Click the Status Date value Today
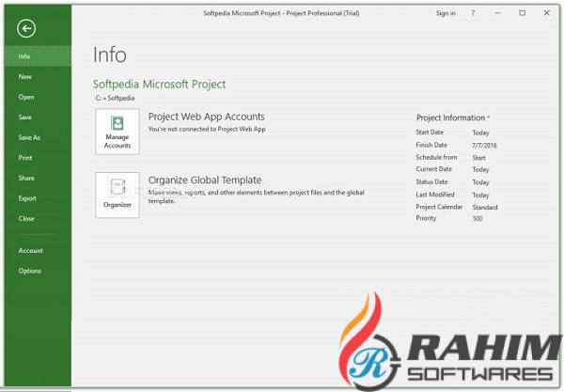Screen dimensions: 564x392 pos(480,182)
